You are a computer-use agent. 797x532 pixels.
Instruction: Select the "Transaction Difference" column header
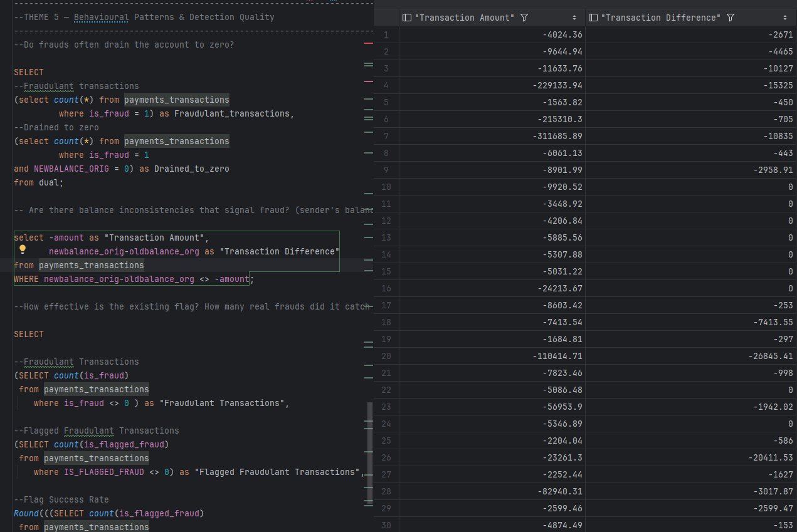pyautogui.click(x=691, y=18)
